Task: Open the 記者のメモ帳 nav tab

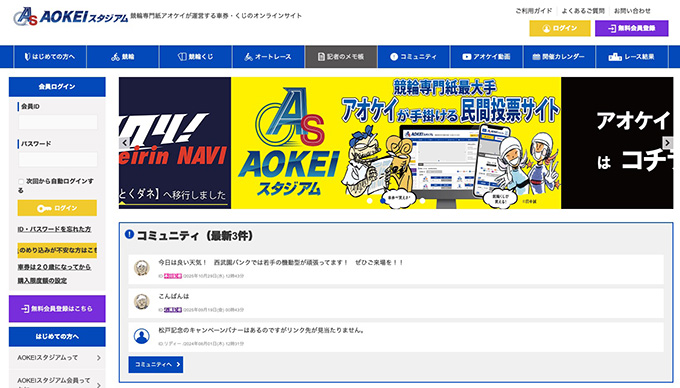Action: [x=341, y=57]
